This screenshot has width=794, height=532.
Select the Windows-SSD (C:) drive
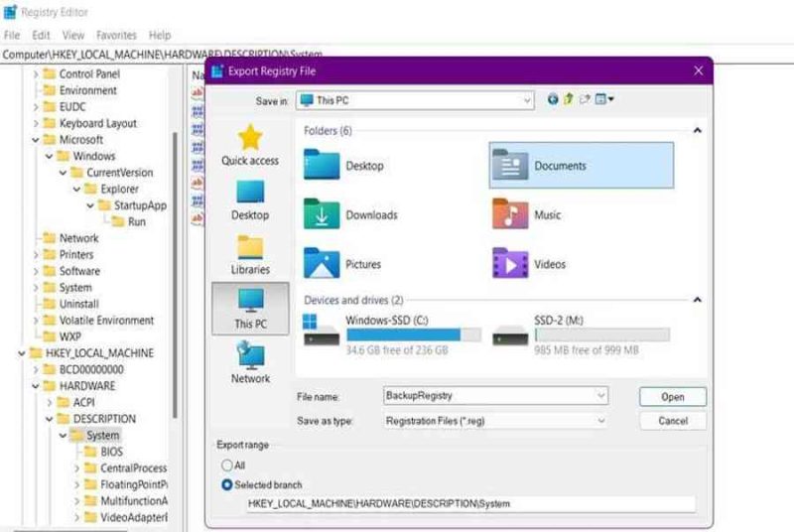(392, 334)
